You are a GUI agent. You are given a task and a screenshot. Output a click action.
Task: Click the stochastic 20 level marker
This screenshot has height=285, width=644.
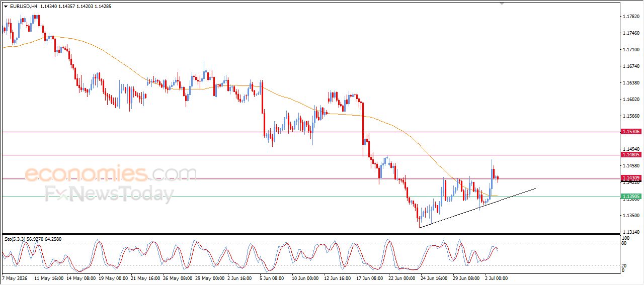click(x=625, y=264)
